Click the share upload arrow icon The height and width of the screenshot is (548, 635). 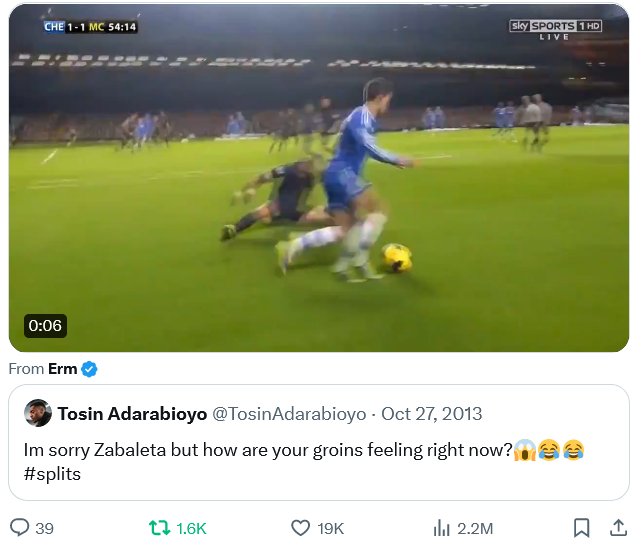click(x=617, y=528)
